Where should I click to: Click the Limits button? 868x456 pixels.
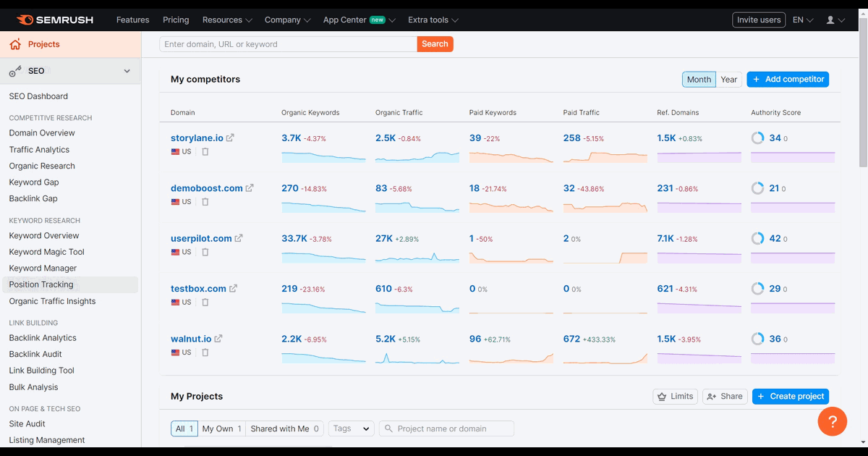(x=676, y=397)
